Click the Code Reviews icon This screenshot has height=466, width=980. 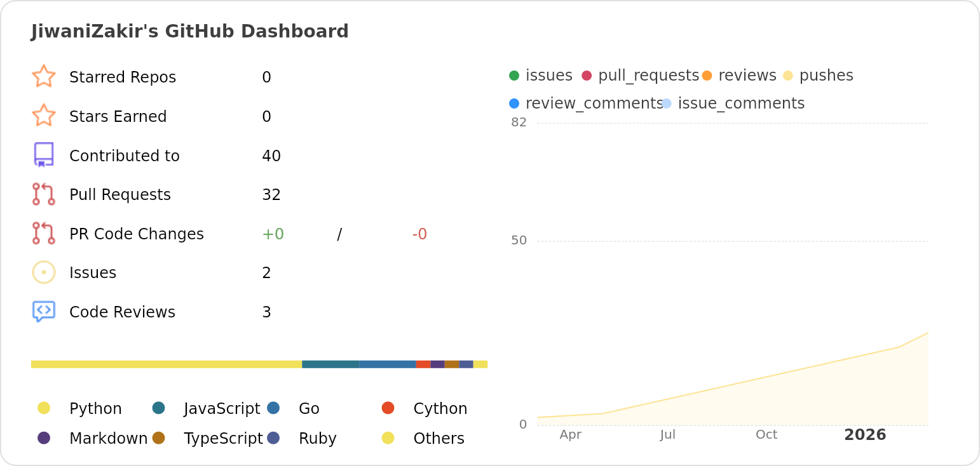[x=43, y=312]
